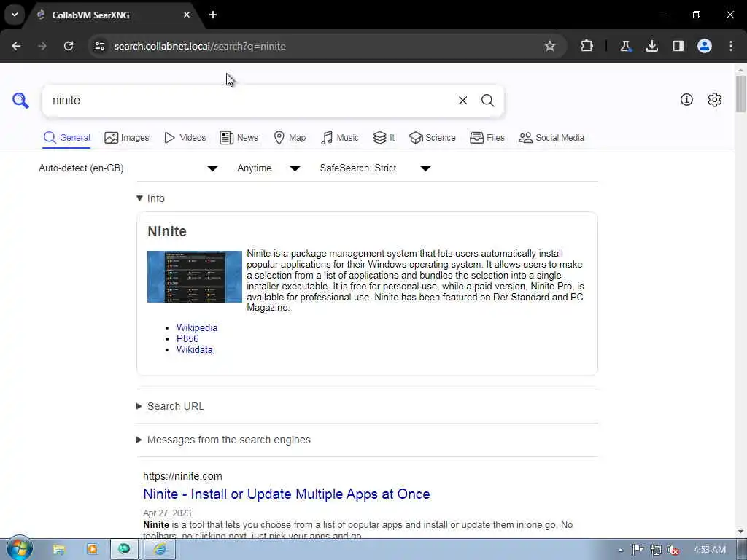Image resolution: width=747 pixels, height=560 pixels.
Task: Bookmark this page with the star icon
Action: tap(550, 46)
